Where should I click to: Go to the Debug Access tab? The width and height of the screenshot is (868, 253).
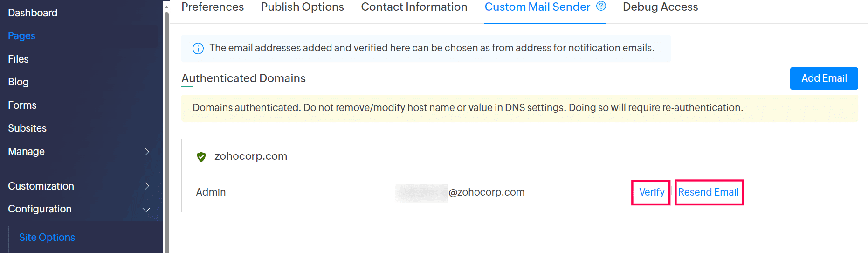coord(660,7)
